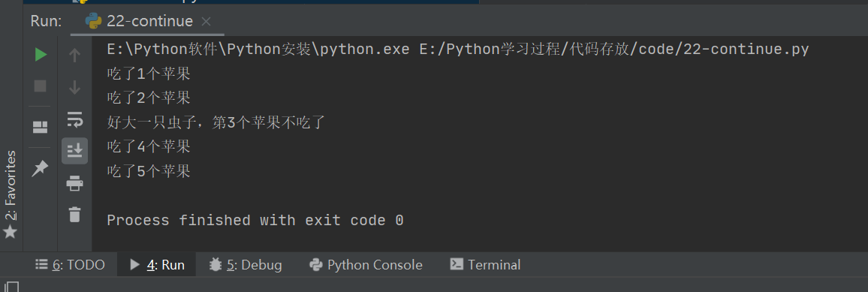This screenshot has height=292, width=868.
Task: Click the up arrow stack trace icon
Action: point(74,55)
